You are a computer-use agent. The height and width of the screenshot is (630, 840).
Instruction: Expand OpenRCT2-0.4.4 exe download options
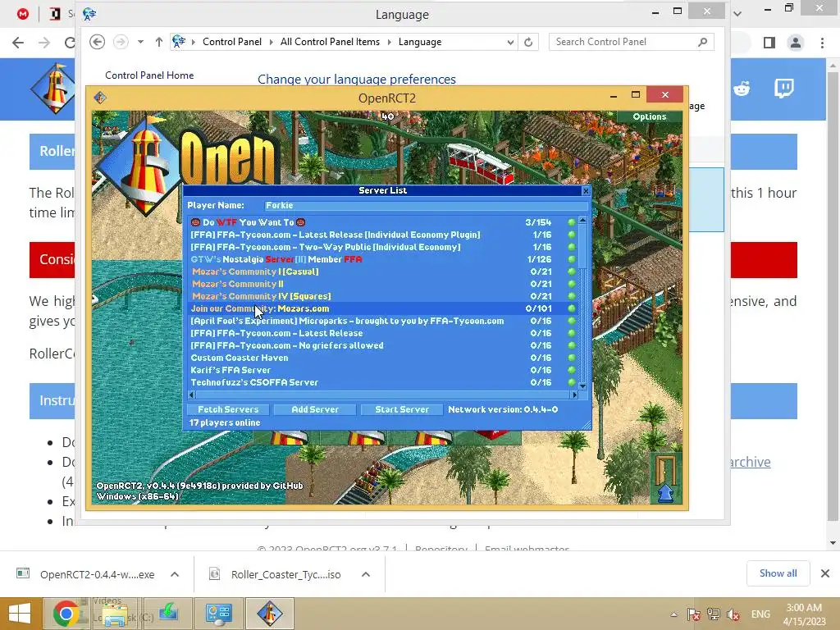pyautogui.click(x=175, y=574)
